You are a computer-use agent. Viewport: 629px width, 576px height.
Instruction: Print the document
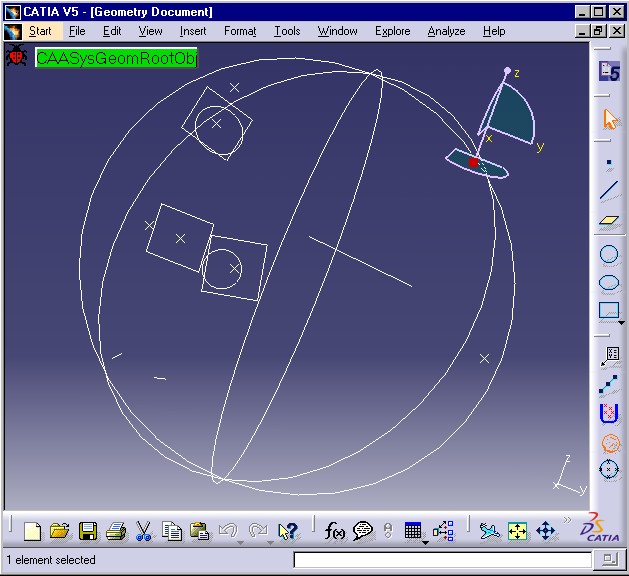tap(116, 531)
